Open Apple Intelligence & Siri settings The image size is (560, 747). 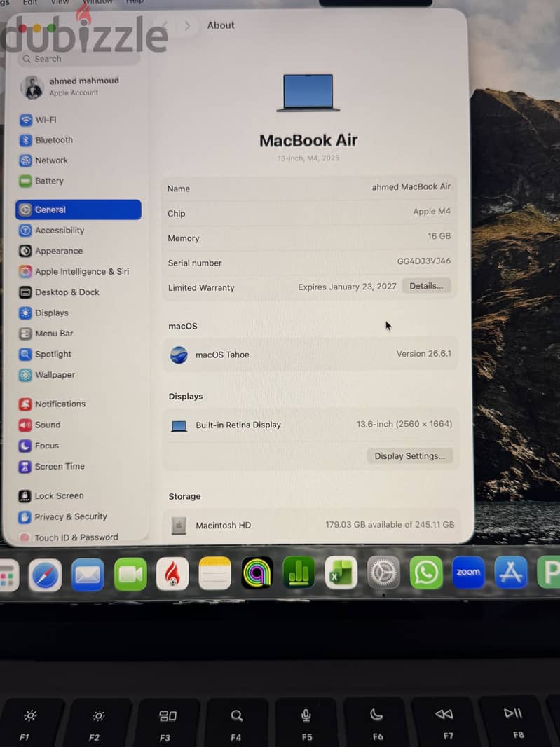[74, 272]
